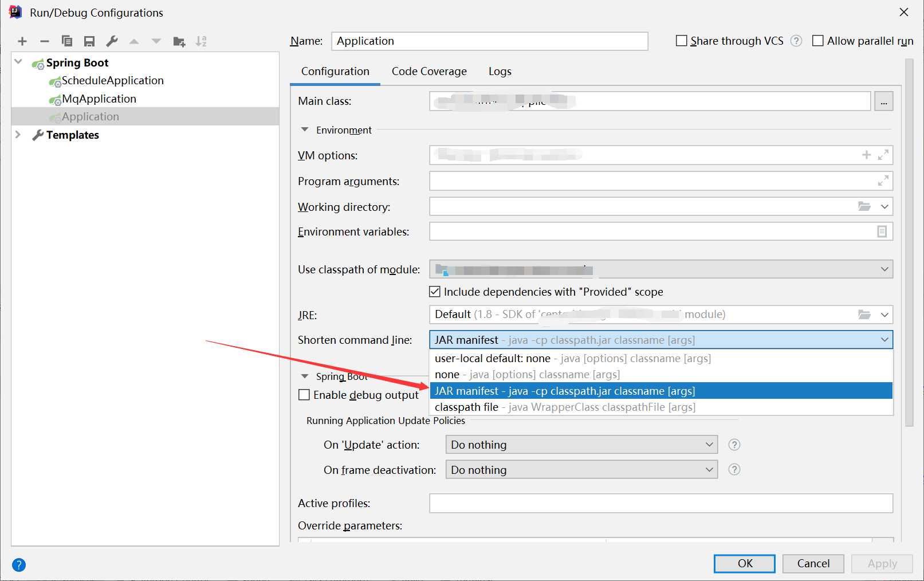Uncheck Include dependencies with Provided scope

tap(435, 292)
